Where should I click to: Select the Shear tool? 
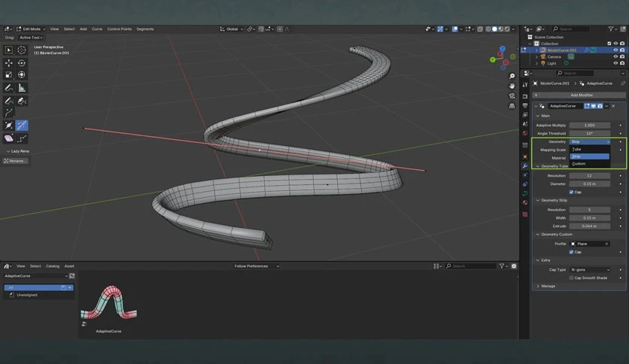9,138
